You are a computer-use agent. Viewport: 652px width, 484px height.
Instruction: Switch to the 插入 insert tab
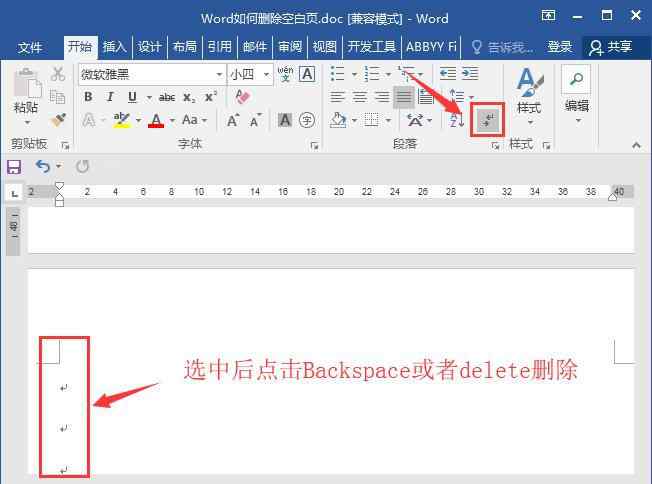pos(114,47)
